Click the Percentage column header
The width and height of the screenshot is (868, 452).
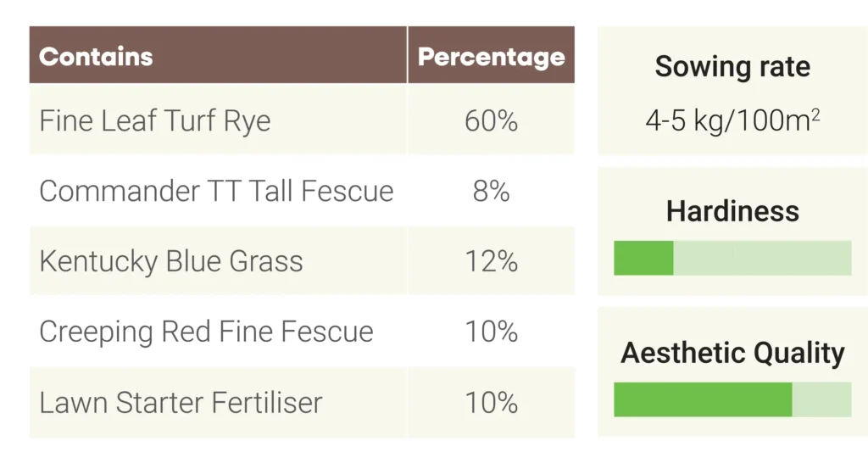click(x=491, y=57)
